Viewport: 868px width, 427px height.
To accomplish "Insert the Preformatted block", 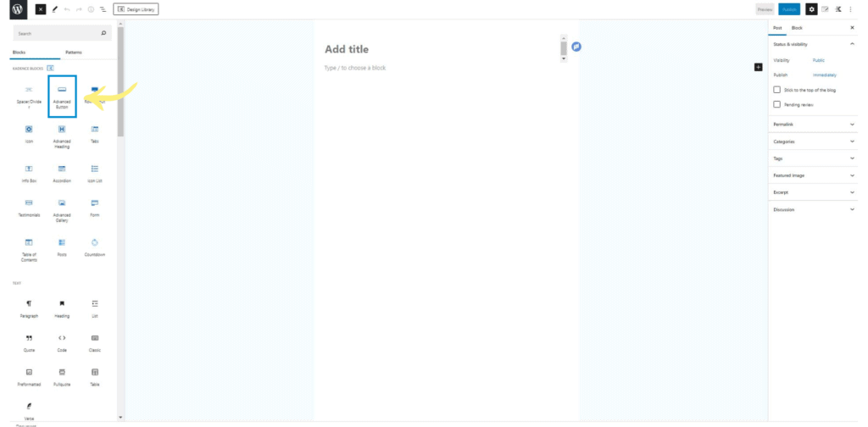I will [29, 377].
